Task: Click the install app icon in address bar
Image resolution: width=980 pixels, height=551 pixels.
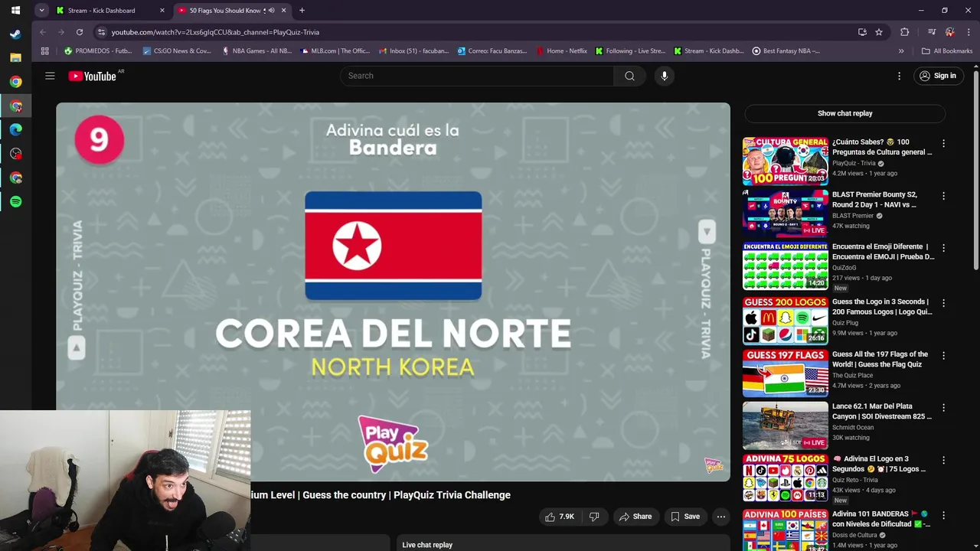Action: pyautogui.click(x=862, y=32)
